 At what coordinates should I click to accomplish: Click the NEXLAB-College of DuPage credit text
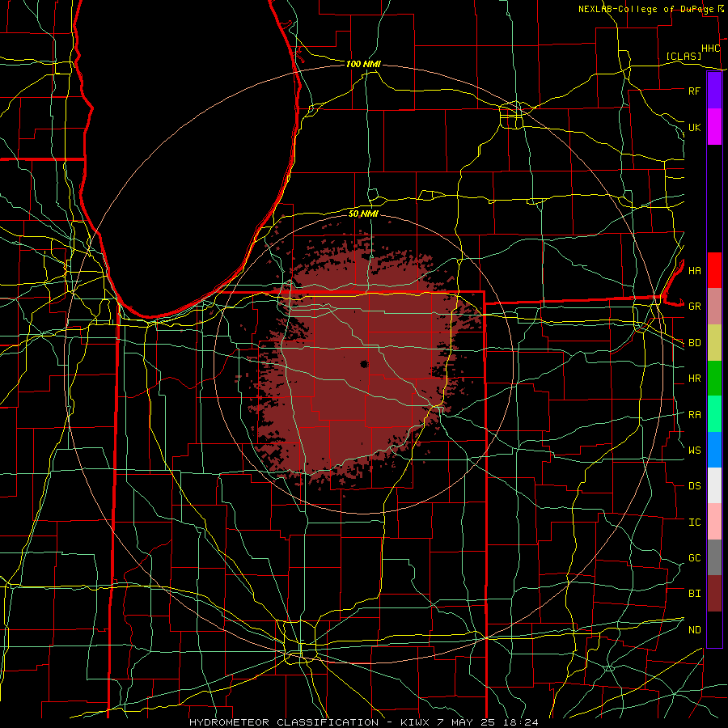click(x=645, y=9)
